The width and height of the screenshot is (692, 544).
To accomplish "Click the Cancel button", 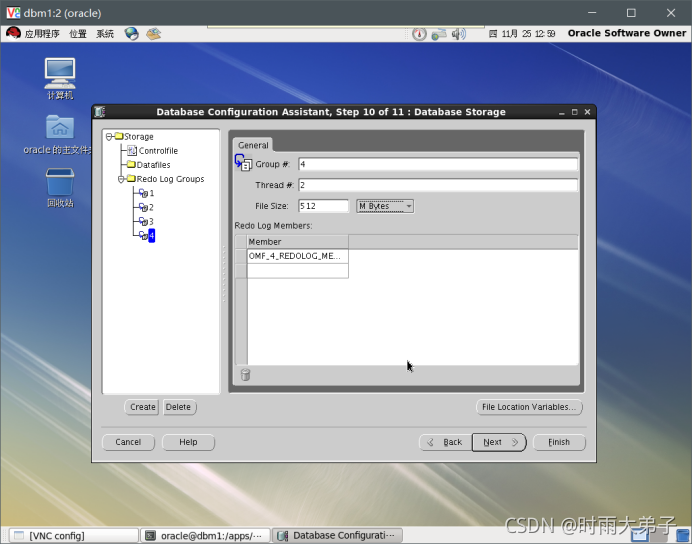I will coord(128,442).
